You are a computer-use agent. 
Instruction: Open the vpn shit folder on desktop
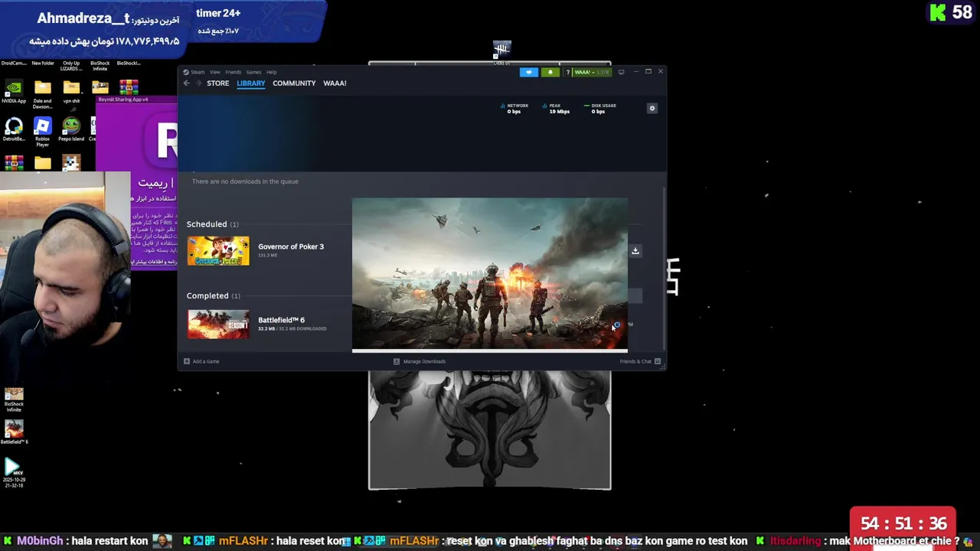click(x=71, y=92)
